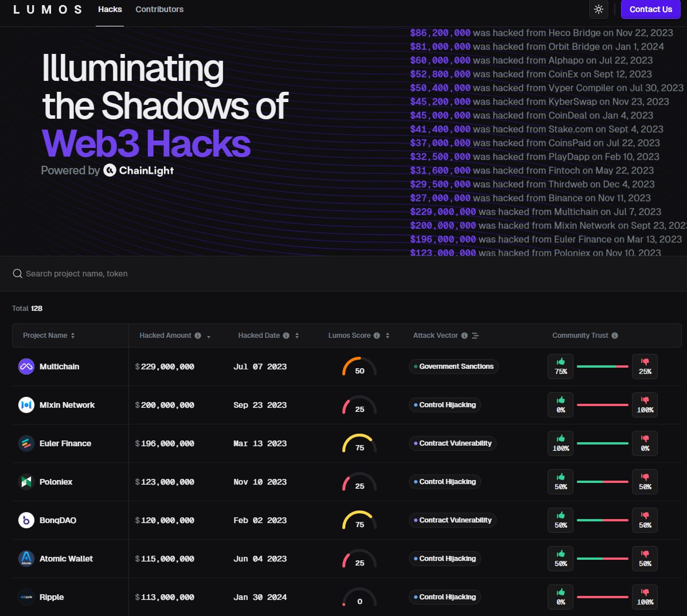Screen dimensions: 687x616
Task: Click Poloniex community trust bar
Action: 603,482
